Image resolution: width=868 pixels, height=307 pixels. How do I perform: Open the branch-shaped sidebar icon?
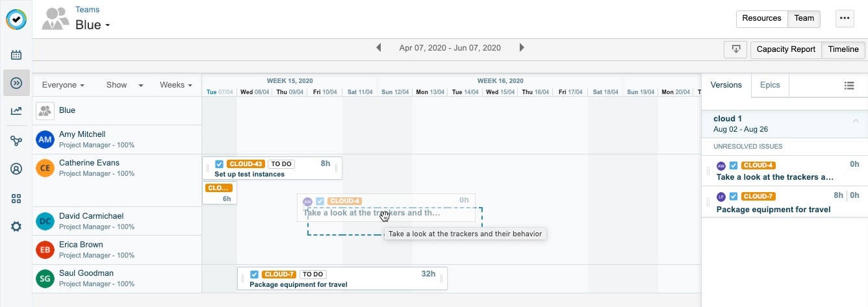(16, 141)
